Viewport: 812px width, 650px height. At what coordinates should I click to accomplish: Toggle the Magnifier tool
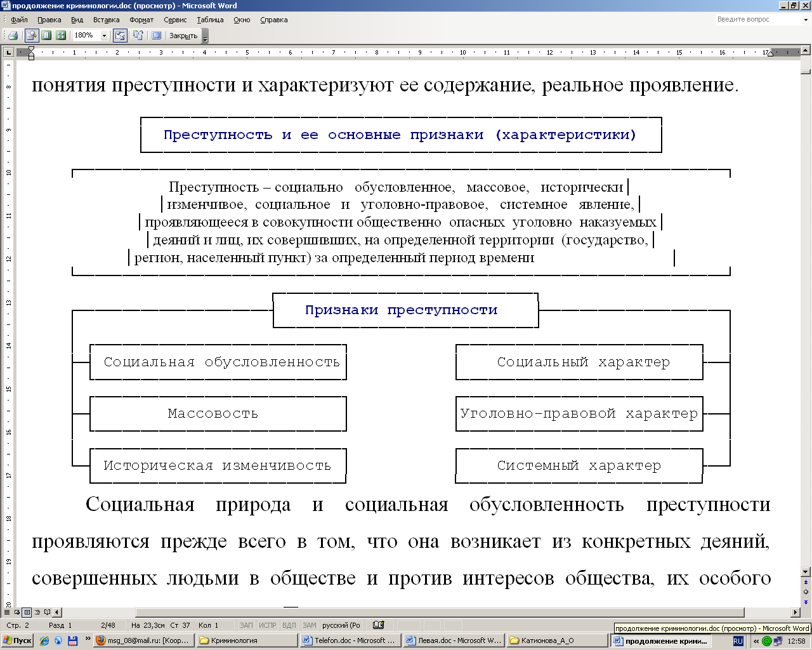pos(32,36)
